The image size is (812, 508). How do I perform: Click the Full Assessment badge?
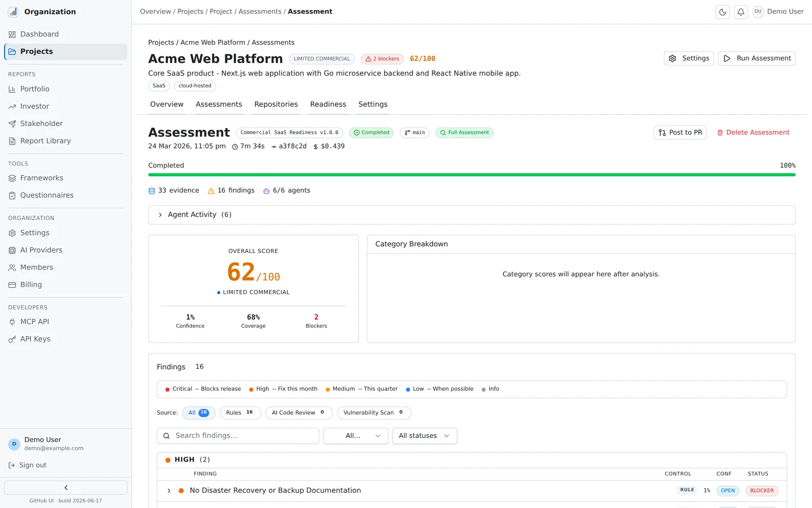(x=464, y=133)
